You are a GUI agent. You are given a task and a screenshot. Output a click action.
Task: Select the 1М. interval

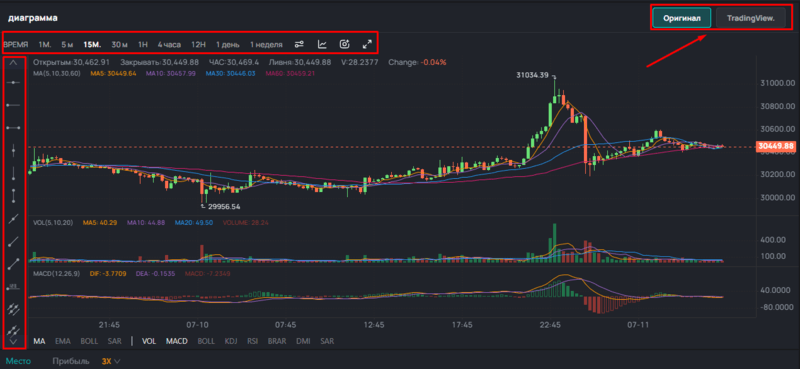tap(45, 45)
